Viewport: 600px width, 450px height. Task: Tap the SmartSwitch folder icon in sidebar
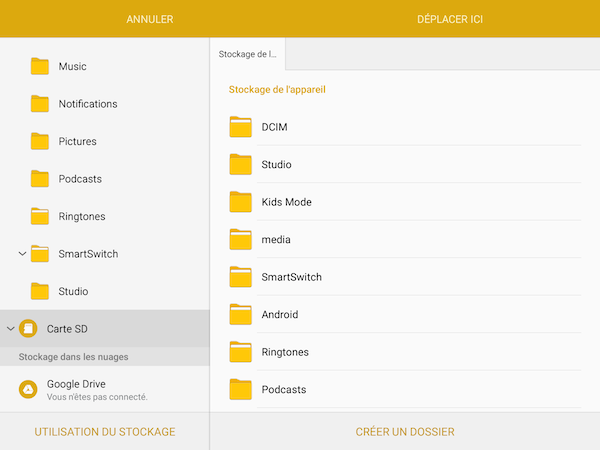coord(40,254)
